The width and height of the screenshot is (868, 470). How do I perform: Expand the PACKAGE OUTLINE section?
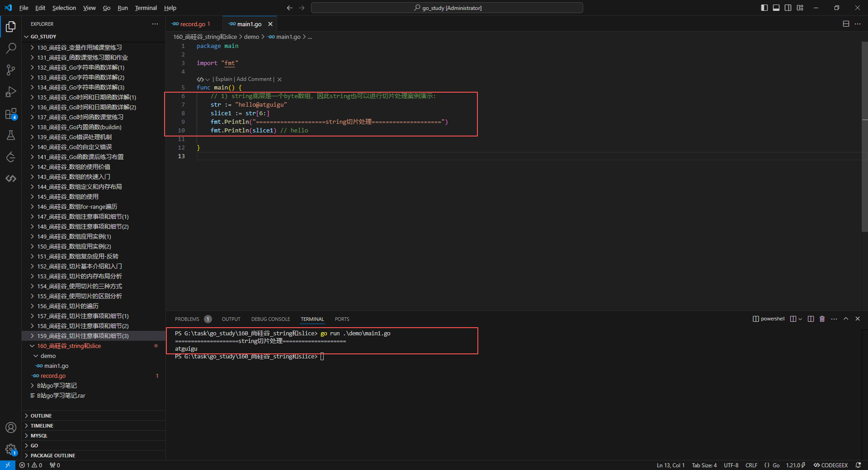pos(94,456)
